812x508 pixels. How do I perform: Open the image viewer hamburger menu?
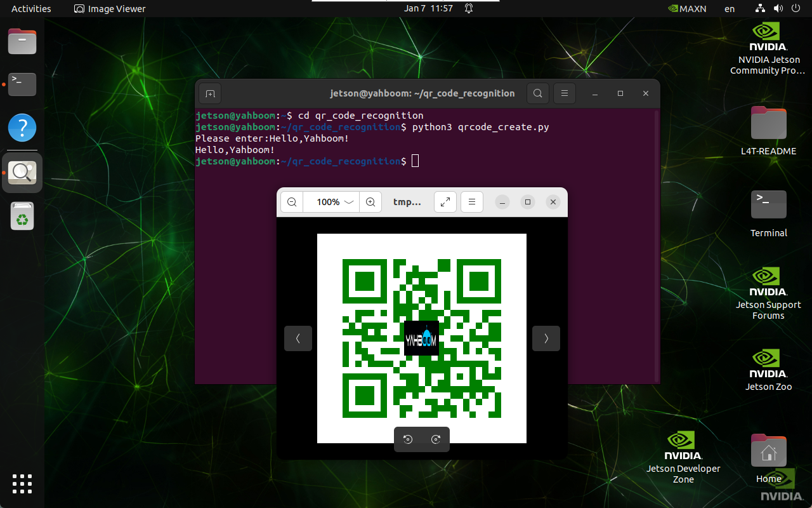[x=472, y=202]
